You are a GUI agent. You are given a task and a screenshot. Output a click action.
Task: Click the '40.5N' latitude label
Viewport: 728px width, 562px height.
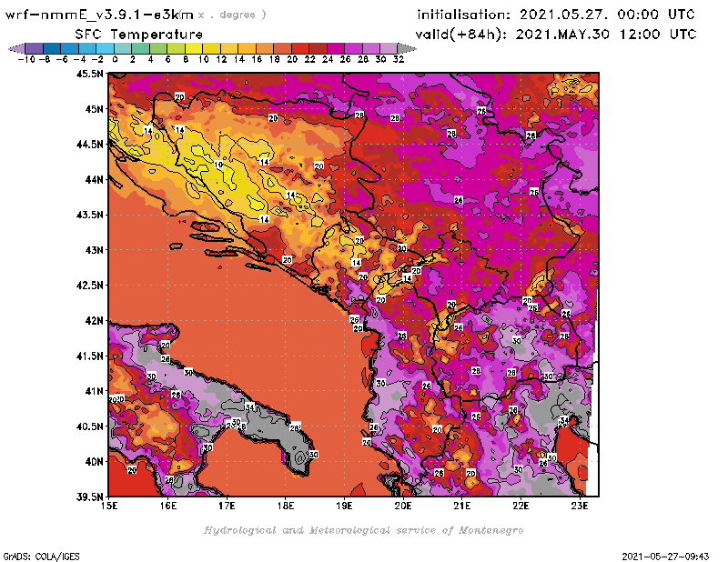pos(89,427)
